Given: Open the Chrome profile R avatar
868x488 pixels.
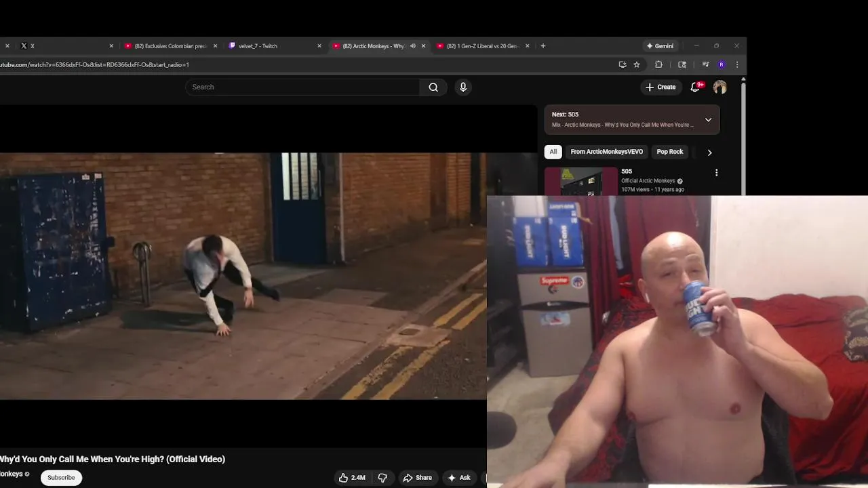Looking at the screenshot, I should click(x=722, y=64).
